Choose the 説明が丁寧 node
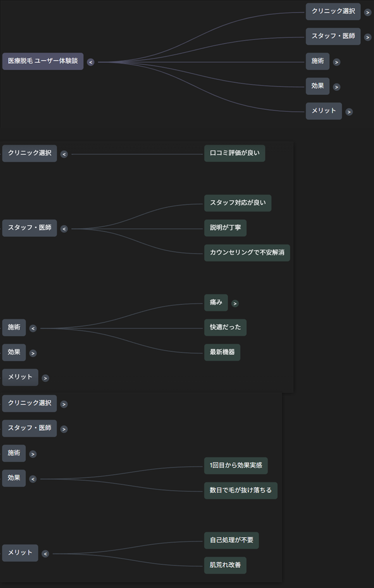 click(x=225, y=228)
